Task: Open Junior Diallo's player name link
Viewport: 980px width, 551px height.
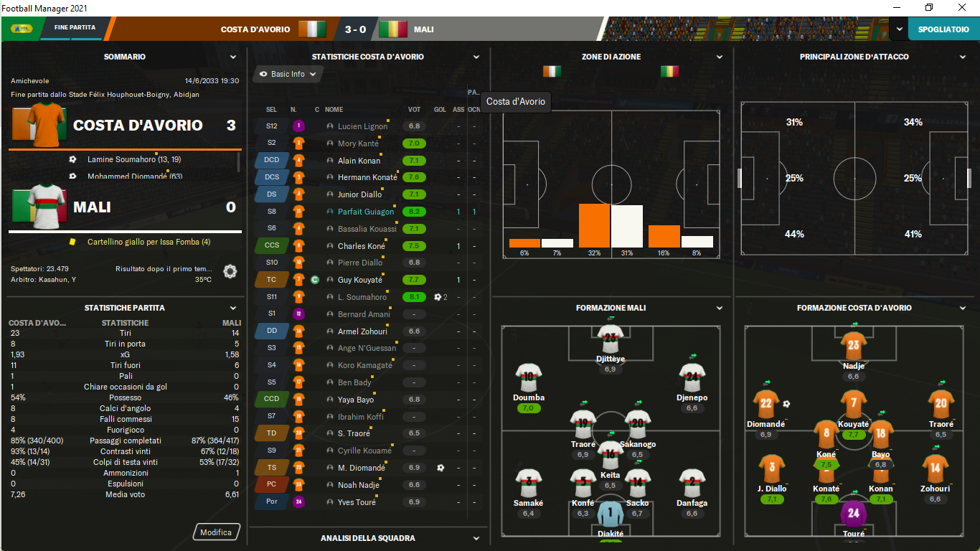Action: [360, 194]
